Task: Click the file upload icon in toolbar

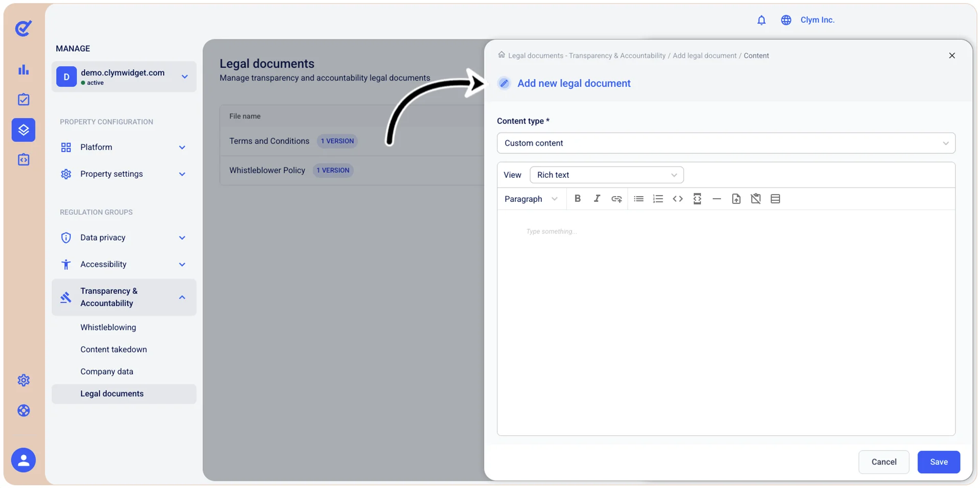Action: coord(736,199)
